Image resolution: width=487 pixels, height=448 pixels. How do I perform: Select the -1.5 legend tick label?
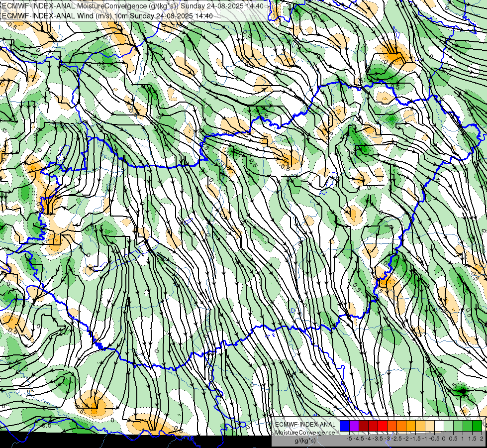click(x=415, y=439)
